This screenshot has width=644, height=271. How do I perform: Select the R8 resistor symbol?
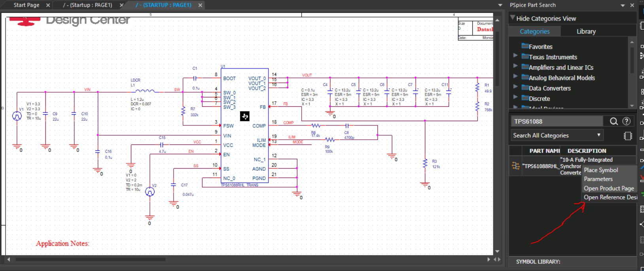pyautogui.click(x=316, y=126)
